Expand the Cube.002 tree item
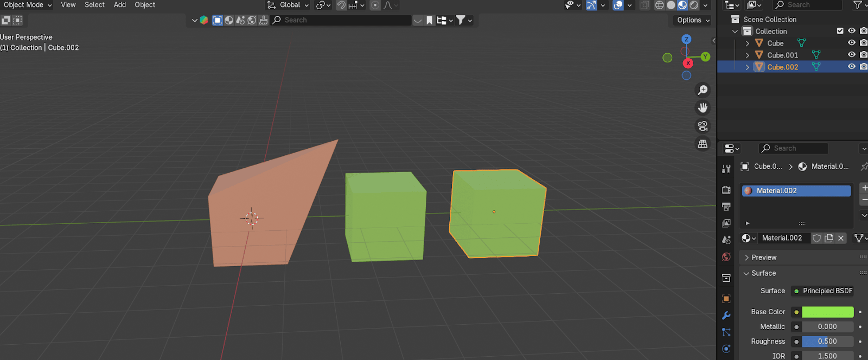Image resolution: width=868 pixels, height=360 pixels. [x=748, y=67]
